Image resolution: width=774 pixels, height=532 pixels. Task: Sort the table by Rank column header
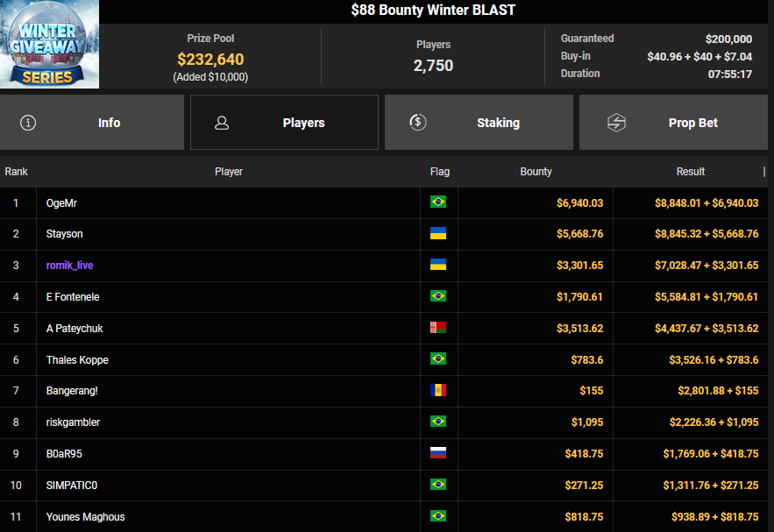coord(17,172)
